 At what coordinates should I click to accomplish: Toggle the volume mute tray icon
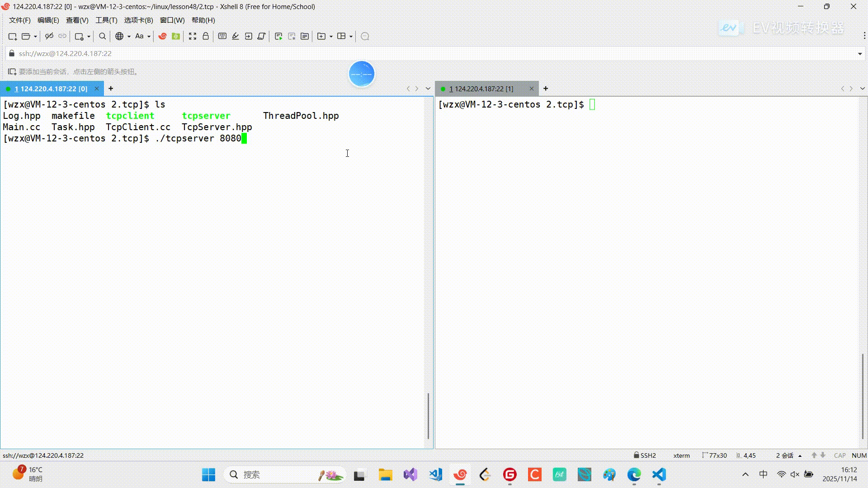[x=795, y=474]
